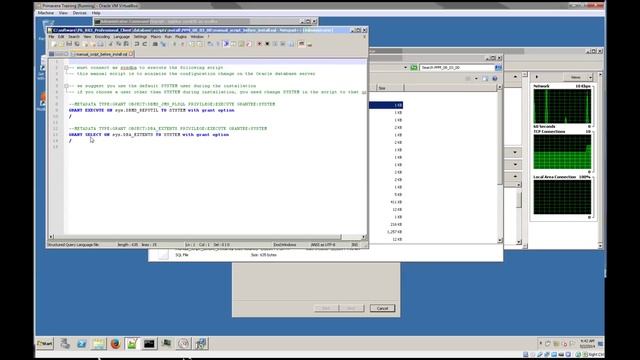This screenshot has width=640, height=360.
Task: Click the Start button on the taskbar
Action: coord(45,344)
